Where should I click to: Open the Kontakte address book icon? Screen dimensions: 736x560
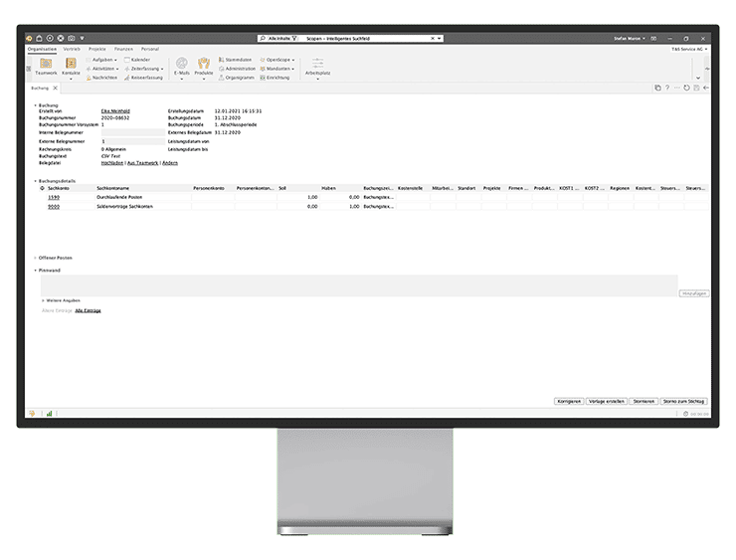pos(71,63)
